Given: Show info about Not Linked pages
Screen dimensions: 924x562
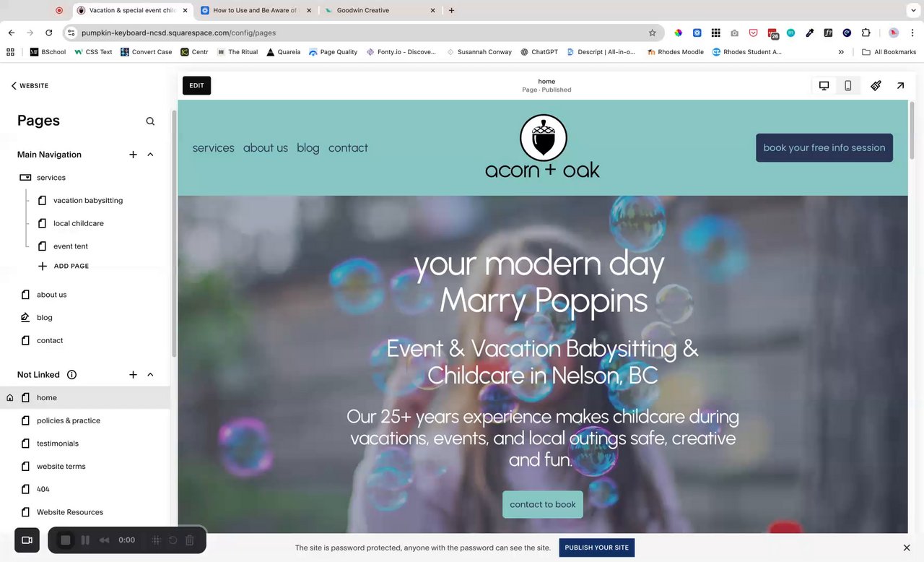Looking at the screenshot, I should click(x=71, y=375).
